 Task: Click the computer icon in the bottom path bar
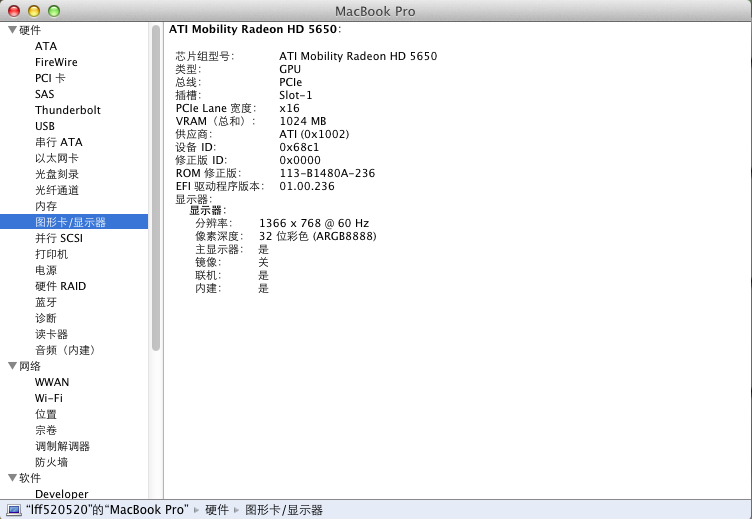click(x=14, y=510)
